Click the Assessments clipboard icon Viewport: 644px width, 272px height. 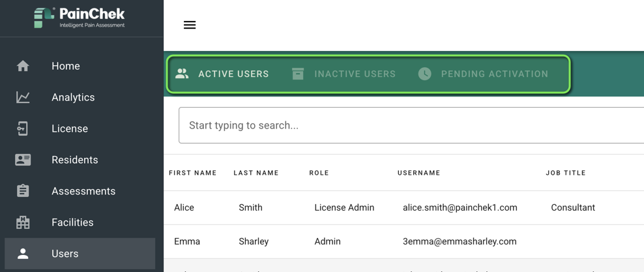(x=23, y=191)
